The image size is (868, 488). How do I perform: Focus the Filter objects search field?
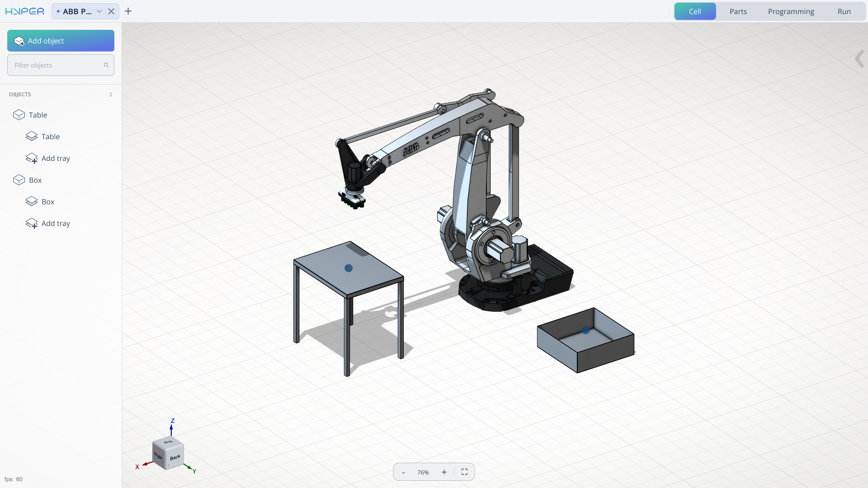tap(61, 65)
